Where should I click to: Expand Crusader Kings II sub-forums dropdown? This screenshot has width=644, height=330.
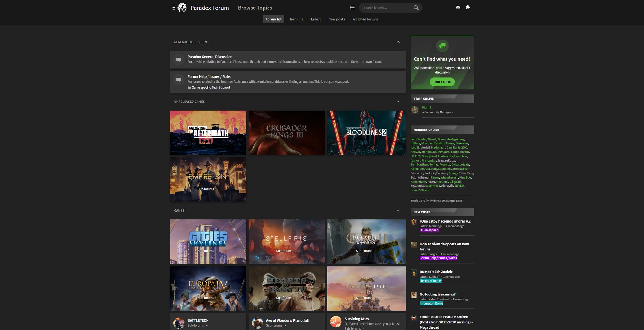point(366,251)
